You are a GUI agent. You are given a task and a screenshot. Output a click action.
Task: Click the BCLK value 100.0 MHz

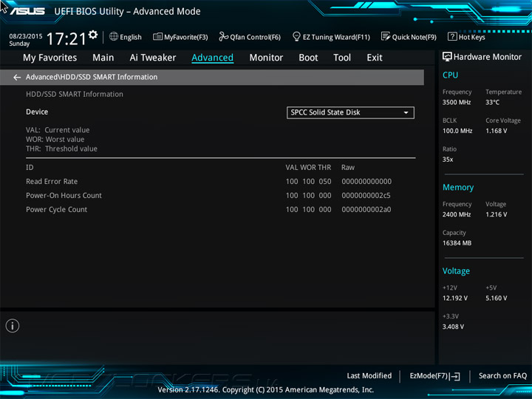457,131
